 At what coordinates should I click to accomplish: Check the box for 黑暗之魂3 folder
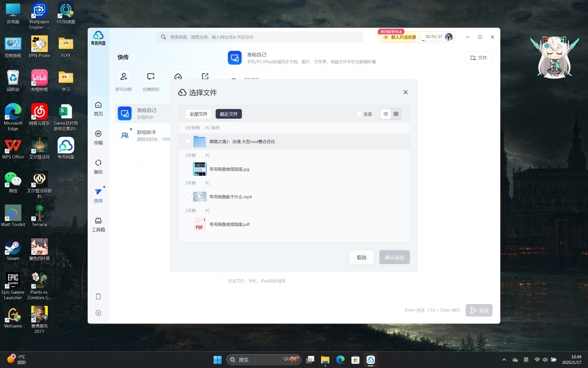pyautogui.click(x=187, y=142)
